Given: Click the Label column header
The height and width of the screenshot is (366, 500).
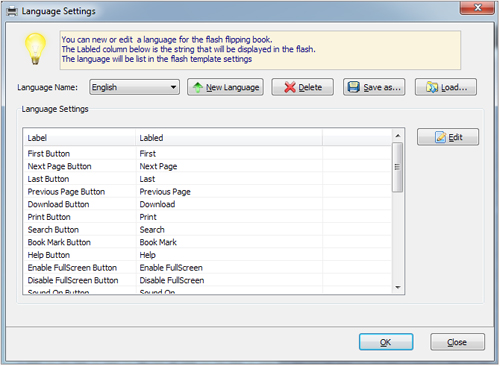Looking at the screenshot, I should 79,138.
